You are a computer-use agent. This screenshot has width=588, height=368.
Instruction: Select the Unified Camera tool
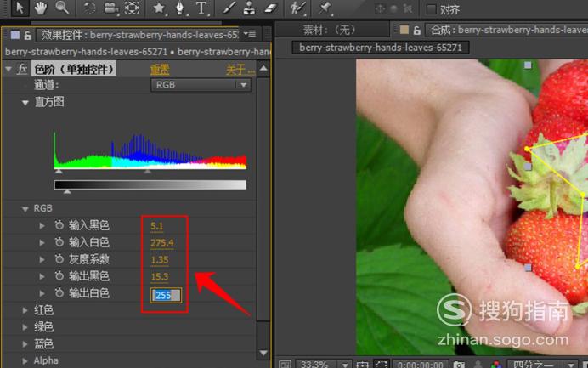110,8
